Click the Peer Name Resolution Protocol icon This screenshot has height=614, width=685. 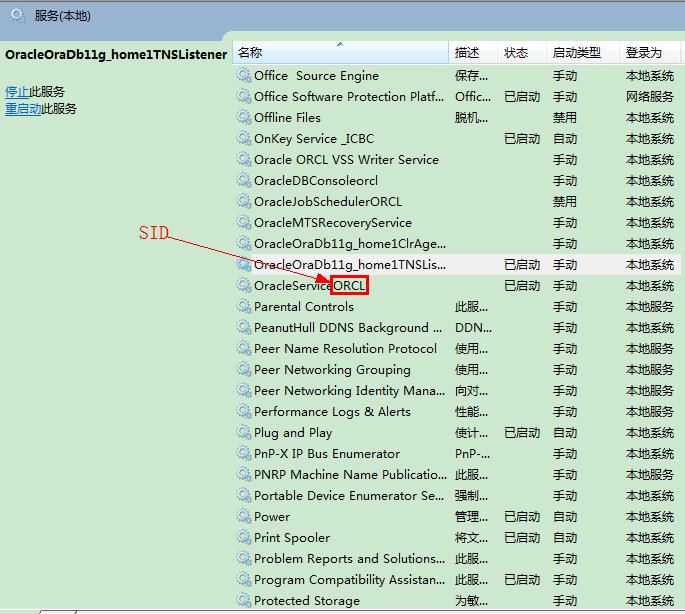[x=243, y=348]
